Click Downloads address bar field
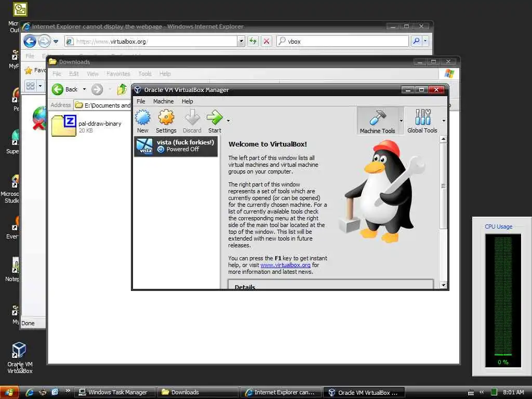This screenshot has width=532, height=399. pos(102,105)
